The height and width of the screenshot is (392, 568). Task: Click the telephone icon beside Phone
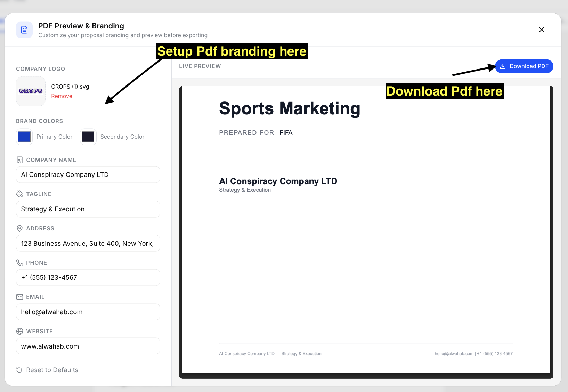point(20,263)
